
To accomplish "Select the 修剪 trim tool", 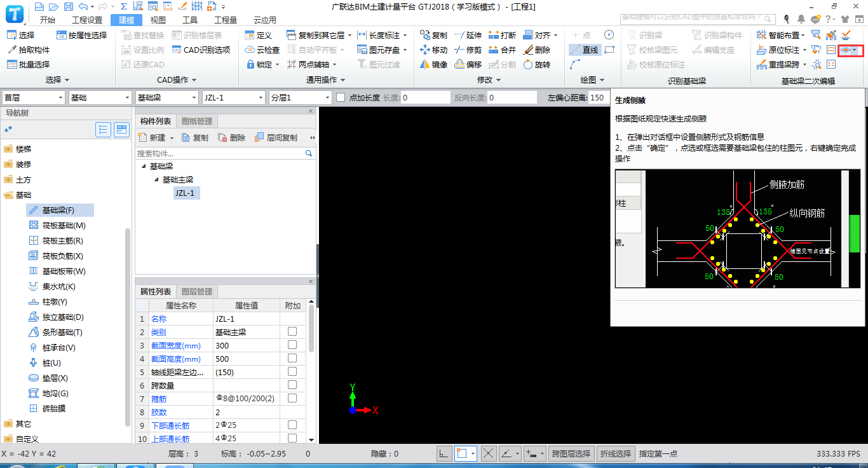I will [468, 50].
